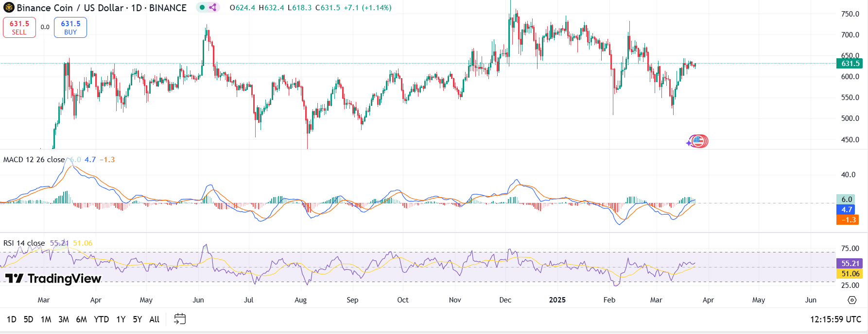
Task: Click the RSI 14 close indicator label
Action: [x=24, y=243]
